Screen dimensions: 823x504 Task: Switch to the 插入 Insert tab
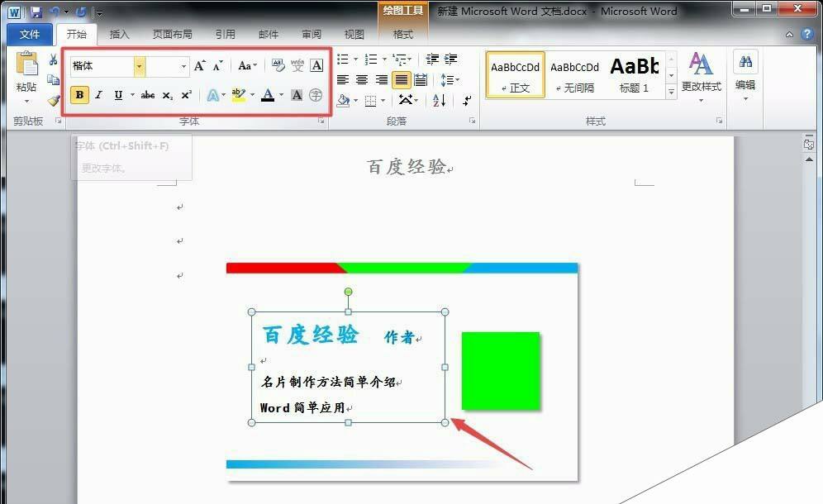click(x=119, y=35)
